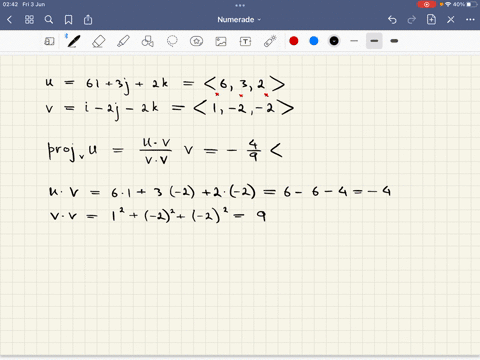Choose the red pen color
The image size is (480, 360).
click(294, 41)
